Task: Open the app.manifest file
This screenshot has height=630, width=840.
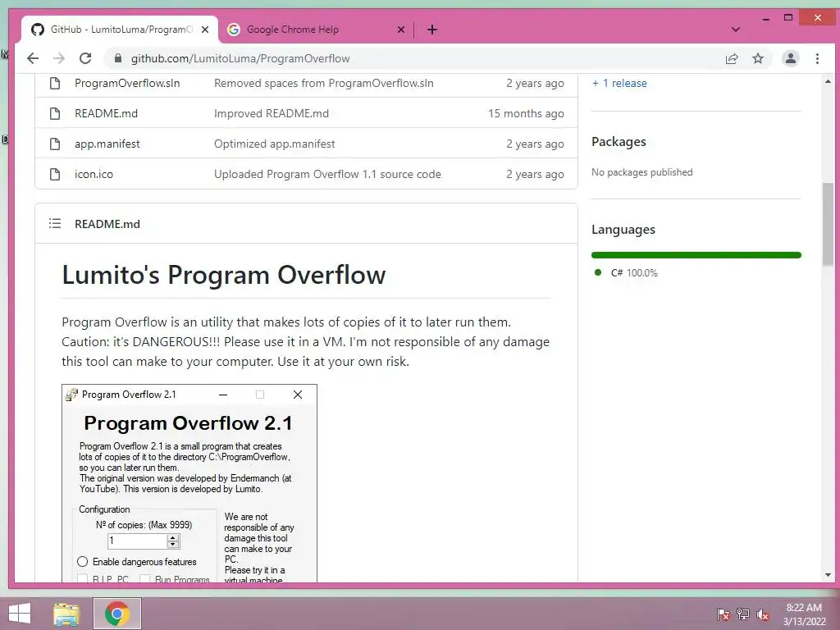Action: click(107, 144)
